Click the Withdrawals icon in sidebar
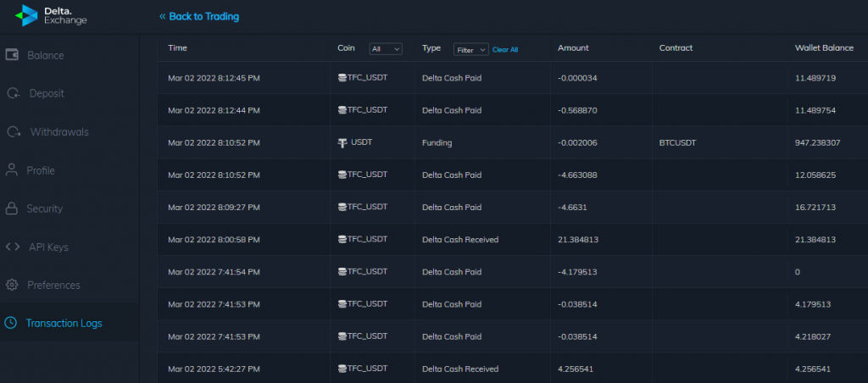 [14, 132]
